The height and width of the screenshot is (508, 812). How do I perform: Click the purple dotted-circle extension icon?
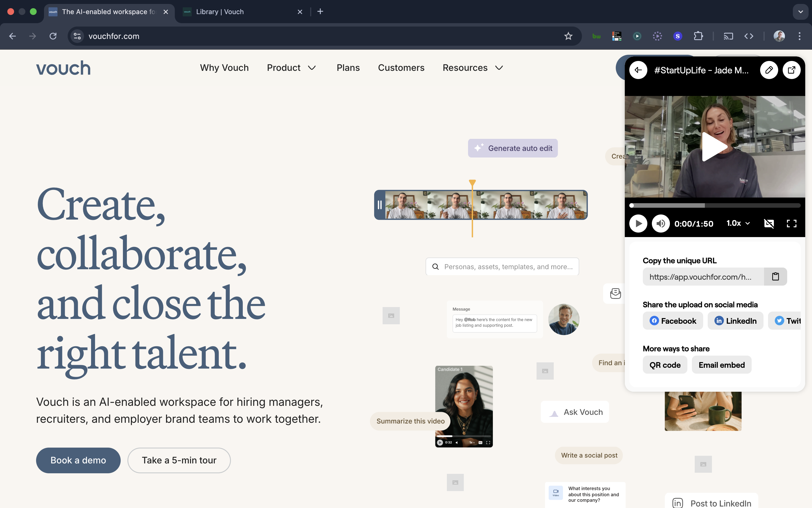tap(657, 36)
